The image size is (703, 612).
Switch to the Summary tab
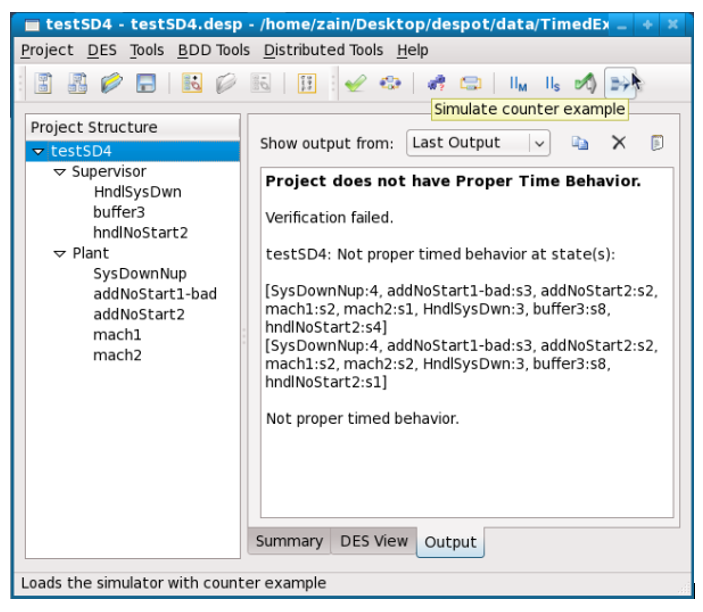289,541
